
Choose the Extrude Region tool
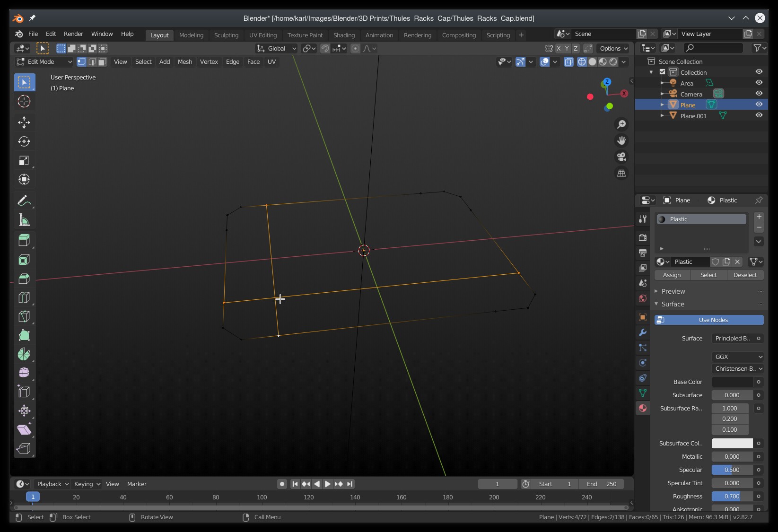pos(24,240)
